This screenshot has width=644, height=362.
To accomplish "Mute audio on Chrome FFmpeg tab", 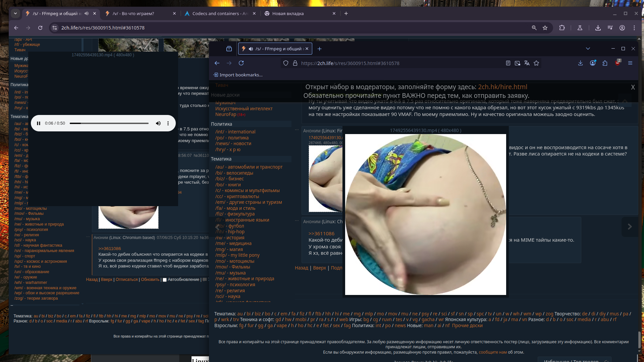I will (x=87, y=13).
